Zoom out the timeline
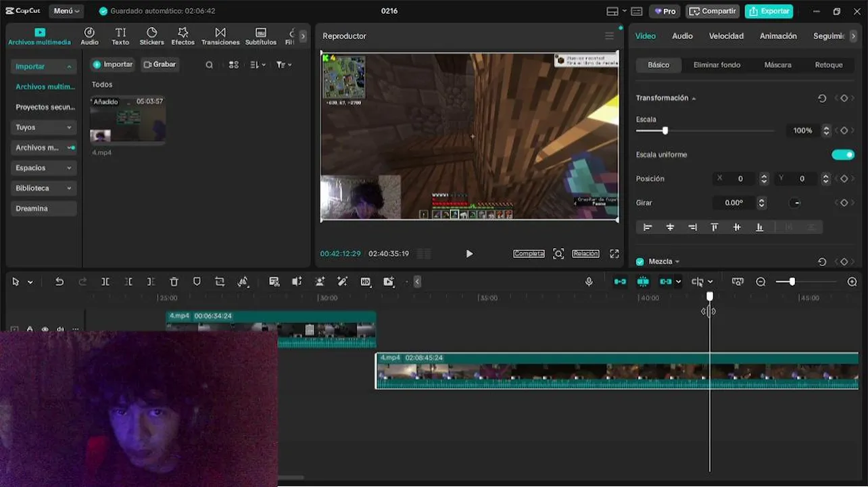Viewport: 868px width, 487px height. [761, 281]
